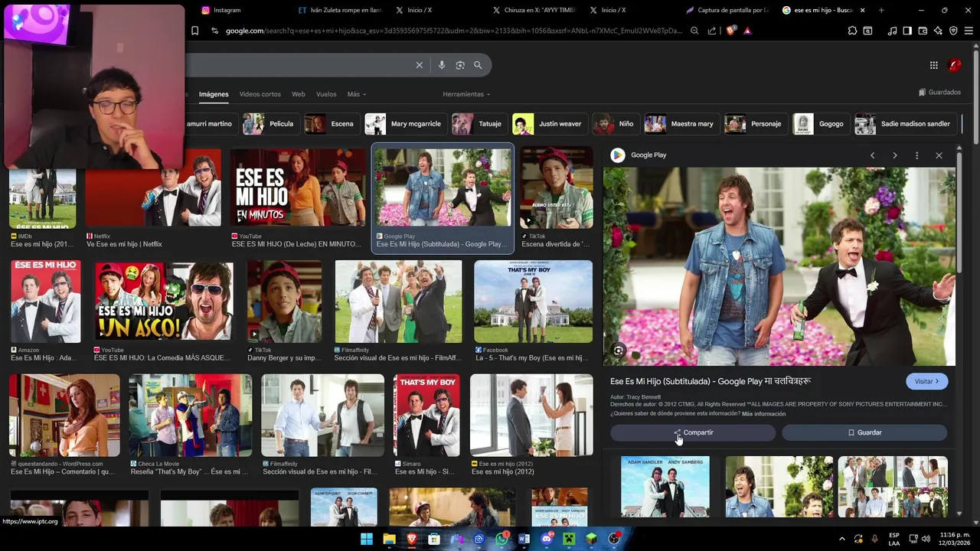This screenshot has width=980, height=551.
Task: Filter images by the Escena chip
Action: pyautogui.click(x=331, y=124)
